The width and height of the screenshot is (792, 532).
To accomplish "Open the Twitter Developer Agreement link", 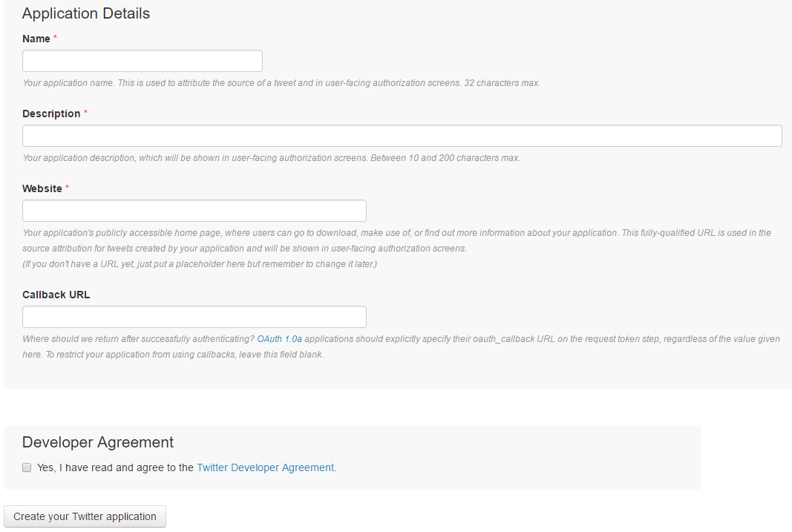I will (265, 468).
